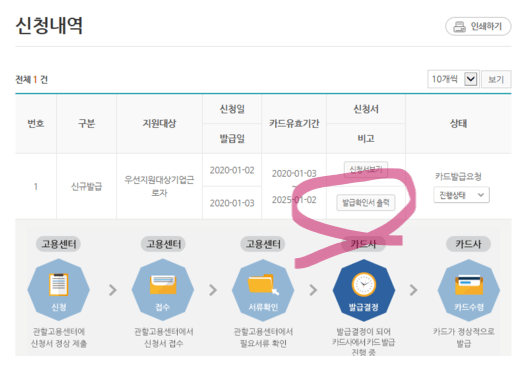Click the 카드발급요청 status text
This screenshot has height=365, width=530.
[458, 176]
